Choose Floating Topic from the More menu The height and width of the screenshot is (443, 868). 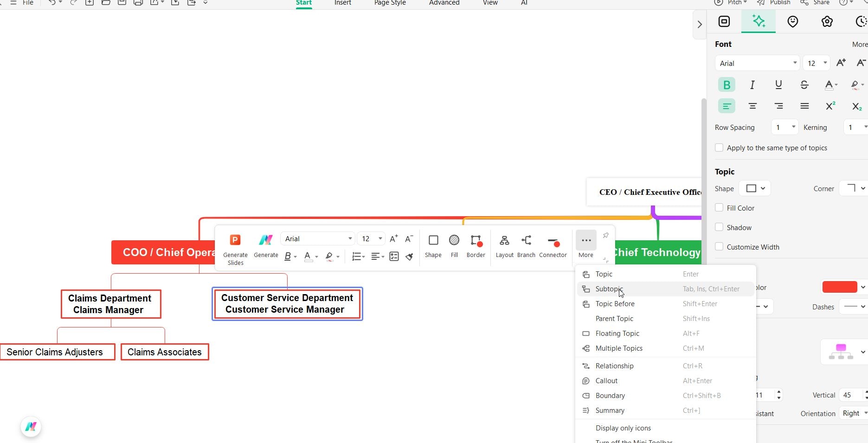(x=665, y=334)
